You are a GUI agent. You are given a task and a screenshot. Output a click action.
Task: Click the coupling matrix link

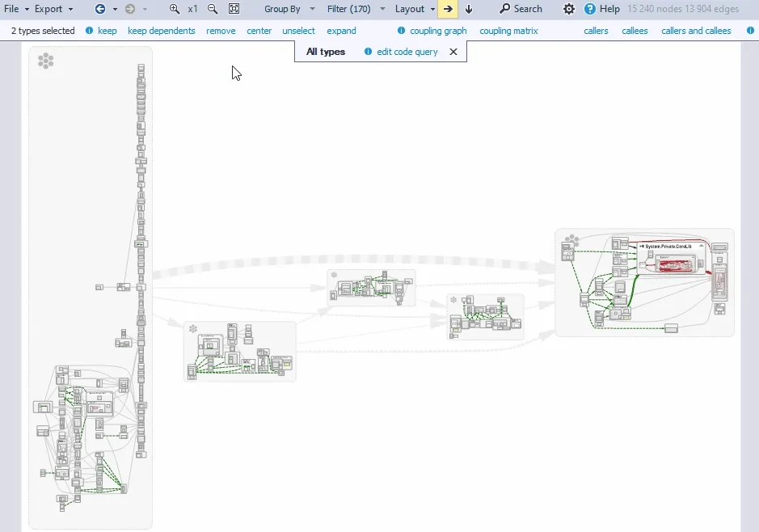(x=508, y=31)
